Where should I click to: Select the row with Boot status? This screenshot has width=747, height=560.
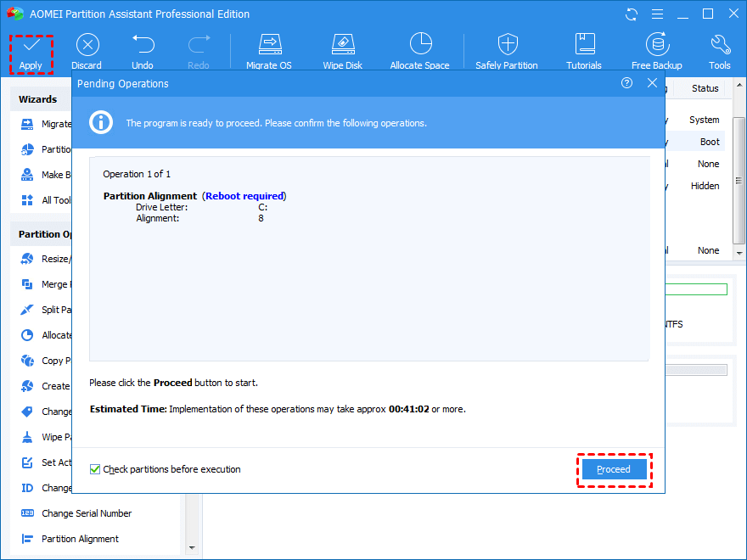coord(694,142)
